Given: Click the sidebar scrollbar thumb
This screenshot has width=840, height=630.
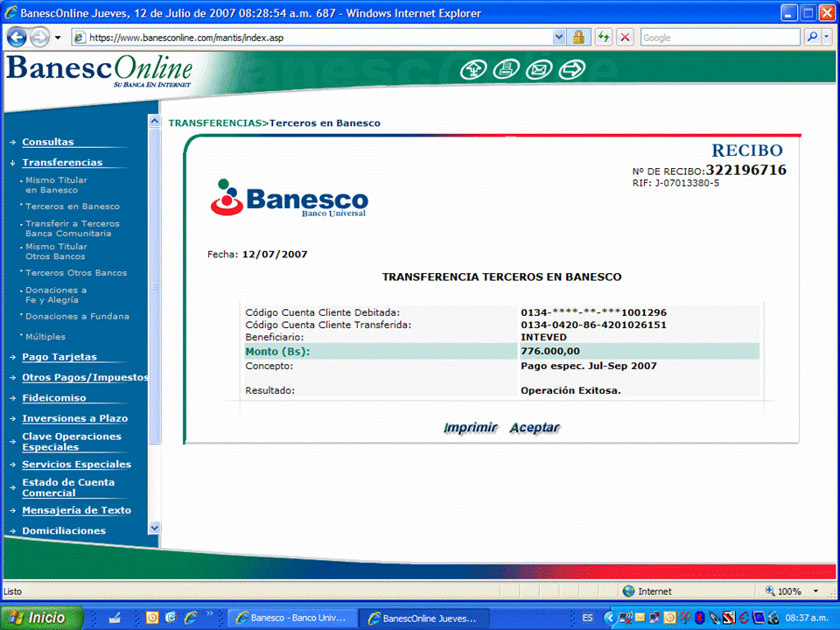Looking at the screenshot, I should click(154, 285).
